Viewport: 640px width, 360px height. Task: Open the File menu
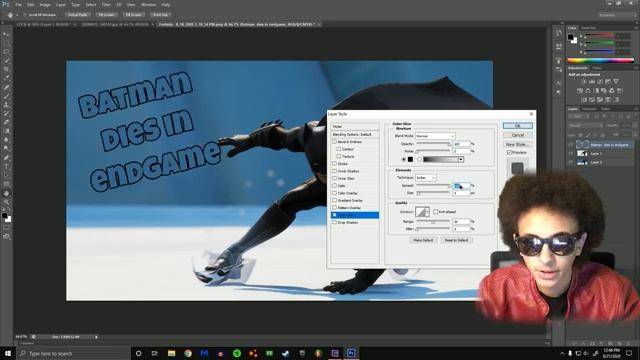[18, 4]
